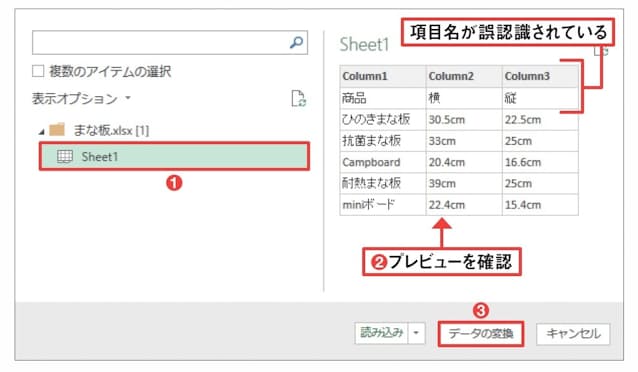
Task: Click the refresh file icon beside display options
Action: (298, 98)
